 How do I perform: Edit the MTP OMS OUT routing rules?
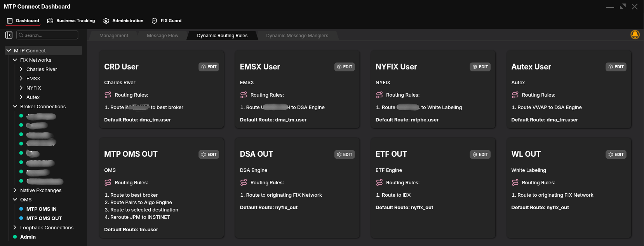click(209, 154)
